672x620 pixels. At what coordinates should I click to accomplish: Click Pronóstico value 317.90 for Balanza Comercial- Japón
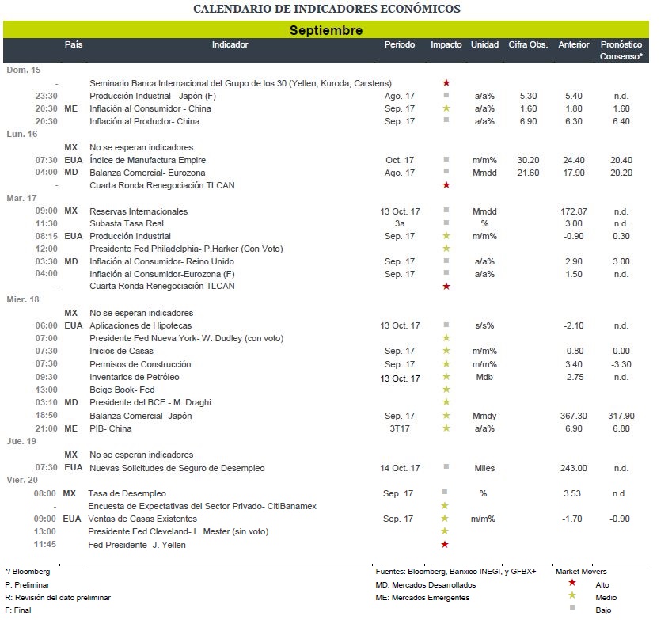621,416
